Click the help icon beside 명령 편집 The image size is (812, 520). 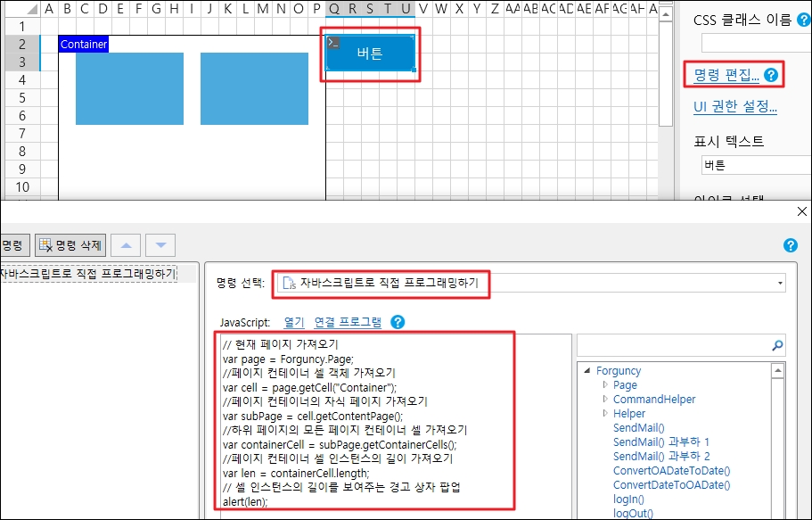pyautogui.click(x=770, y=76)
